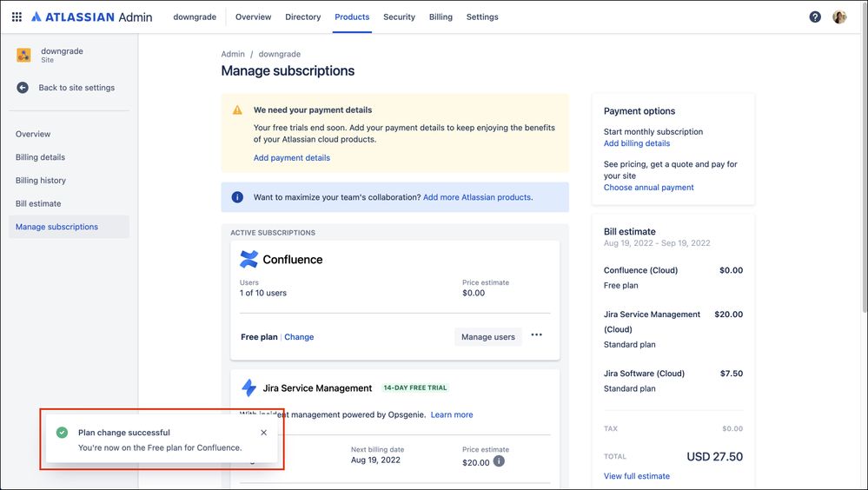Screen dimensions: 868x490
Task: Click info icon beside $20.00 price estimate
Action: click(x=499, y=460)
